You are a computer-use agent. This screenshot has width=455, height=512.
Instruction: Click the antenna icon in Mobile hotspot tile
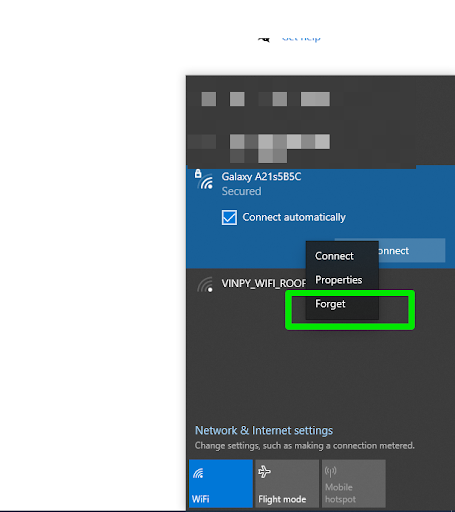[x=331, y=471]
